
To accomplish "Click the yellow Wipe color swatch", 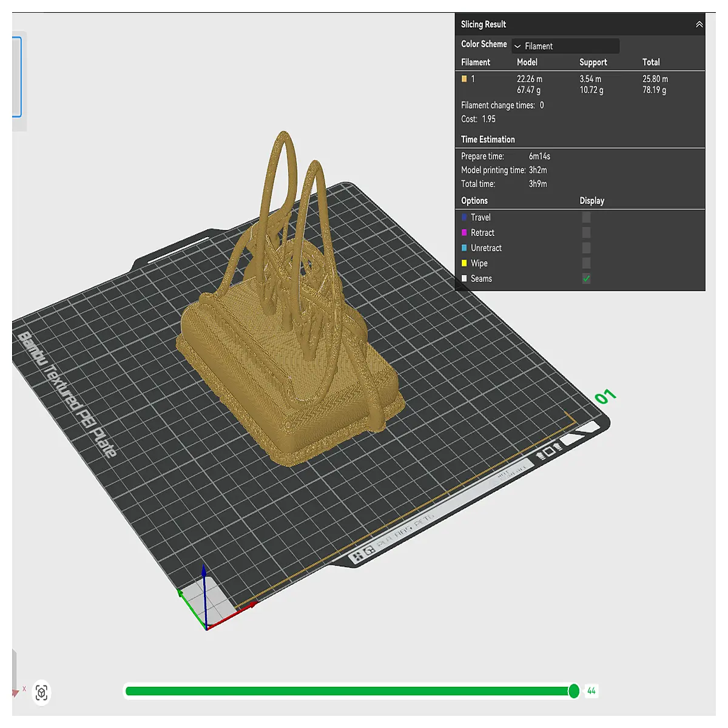I will coord(464,263).
